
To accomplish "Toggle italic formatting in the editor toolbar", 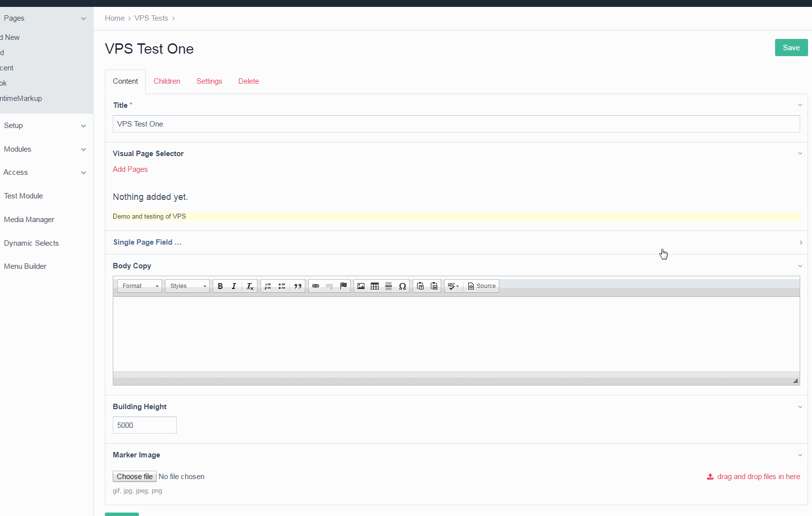I will [x=234, y=286].
